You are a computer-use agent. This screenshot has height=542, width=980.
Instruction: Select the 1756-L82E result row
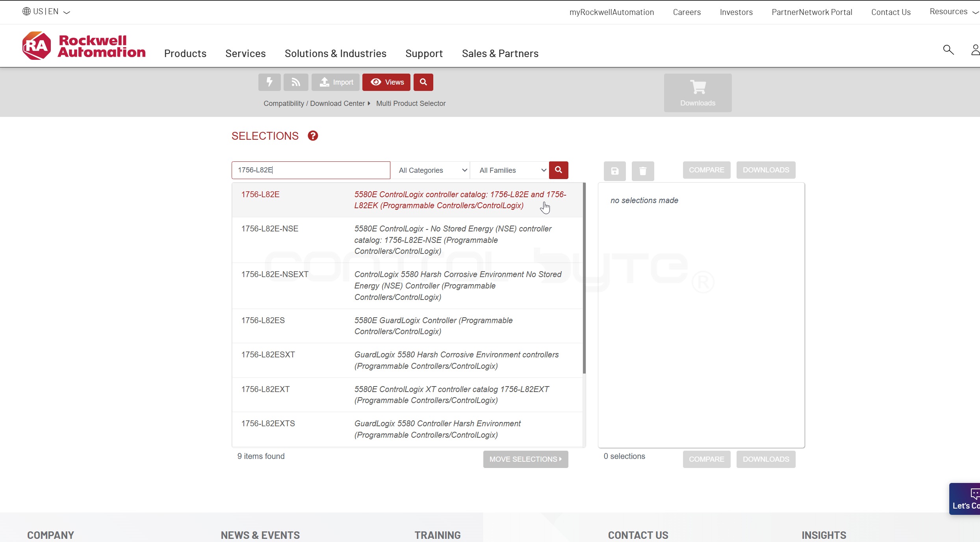(x=407, y=200)
